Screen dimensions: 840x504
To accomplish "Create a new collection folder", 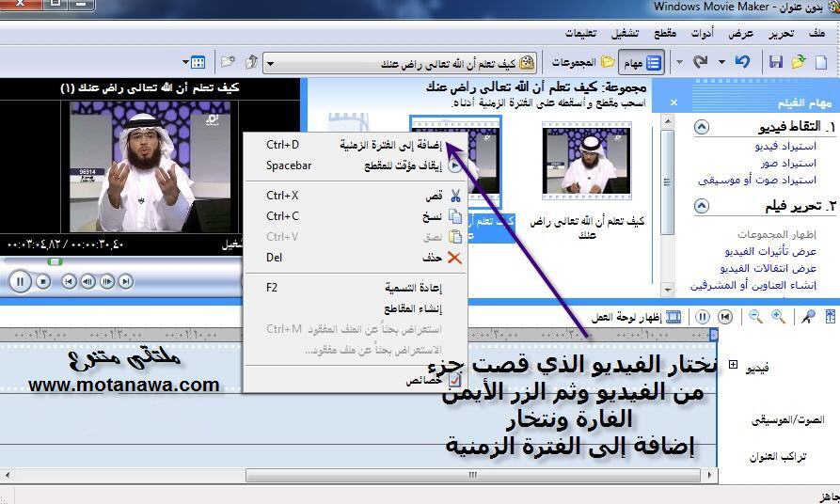I will (229, 62).
